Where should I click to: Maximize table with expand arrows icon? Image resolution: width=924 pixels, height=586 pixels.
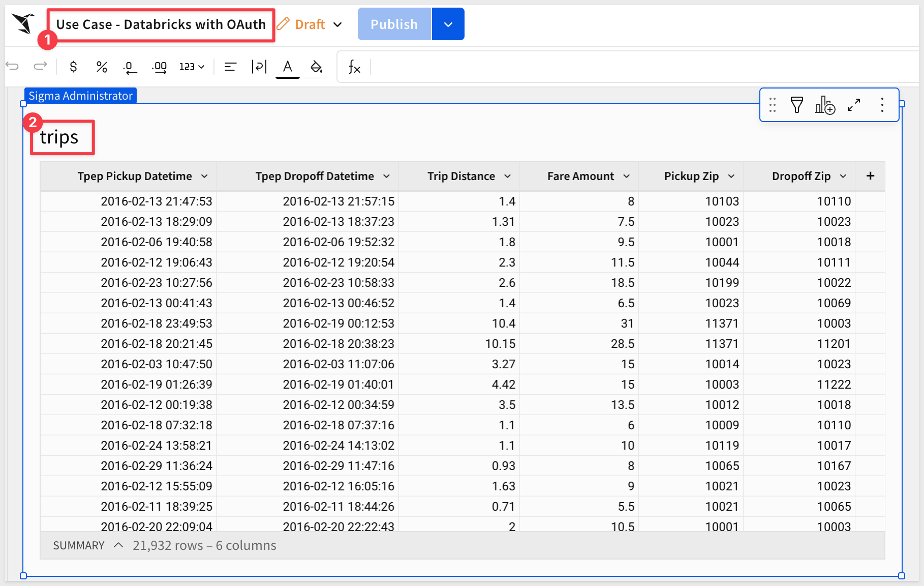pos(854,105)
